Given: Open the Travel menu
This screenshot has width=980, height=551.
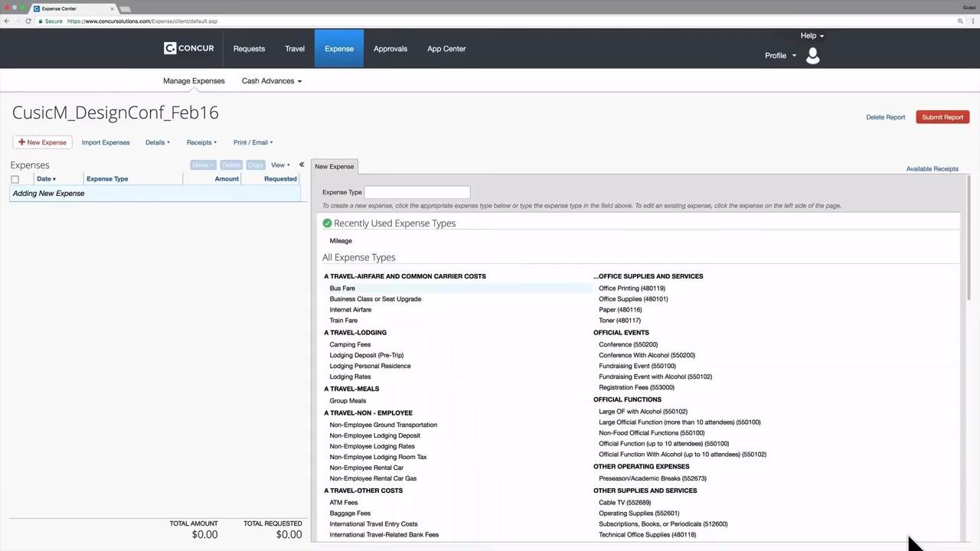Looking at the screenshot, I should [x=295, y=48].
